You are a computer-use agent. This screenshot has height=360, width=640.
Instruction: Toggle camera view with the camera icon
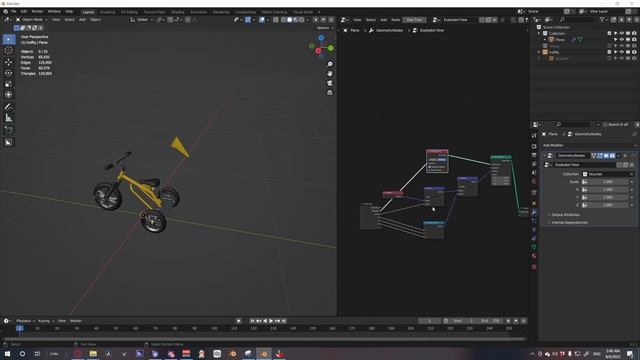coord(330,83)
